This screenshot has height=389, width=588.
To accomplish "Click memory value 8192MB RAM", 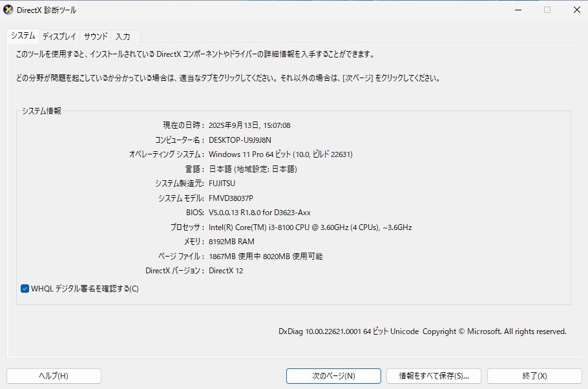I will [231, 242].
